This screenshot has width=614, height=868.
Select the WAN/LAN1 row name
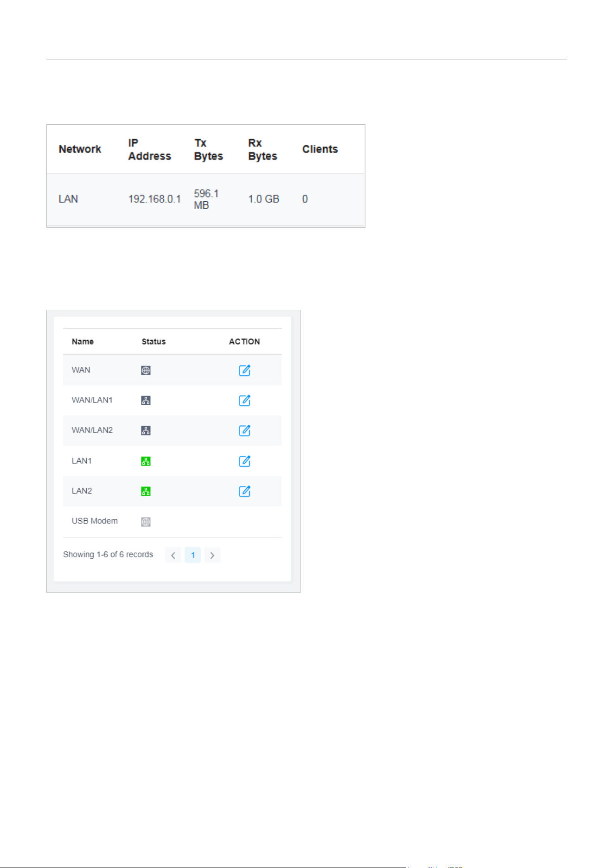tap(92, 400)
